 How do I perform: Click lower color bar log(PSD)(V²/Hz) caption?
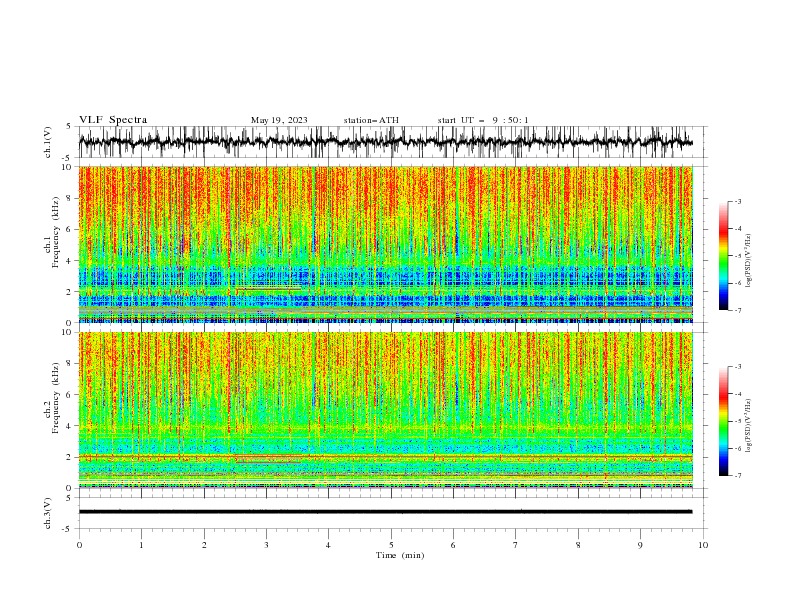click(749, 426)
